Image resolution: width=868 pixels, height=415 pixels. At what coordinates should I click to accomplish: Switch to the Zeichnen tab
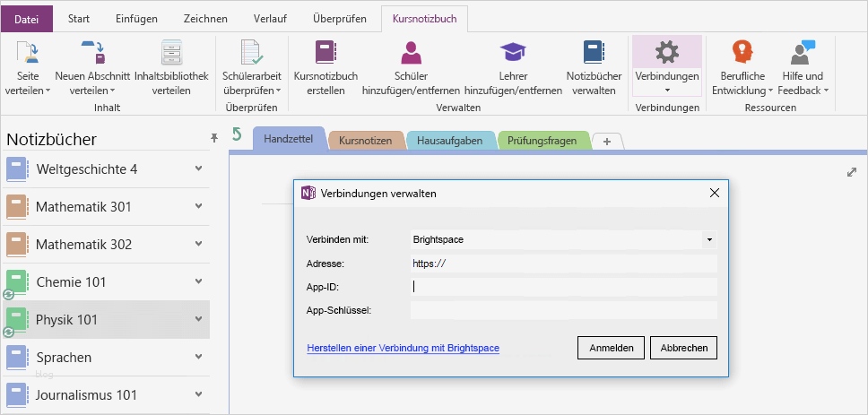[206, 19]
